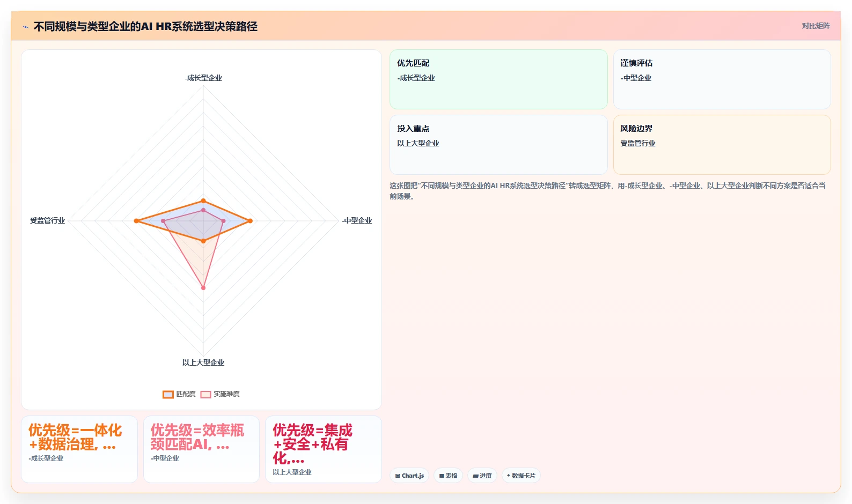Screen dimensions: 852x504
Task: Click the 以上大型企业 radar axis label
Action: (203, 362)
